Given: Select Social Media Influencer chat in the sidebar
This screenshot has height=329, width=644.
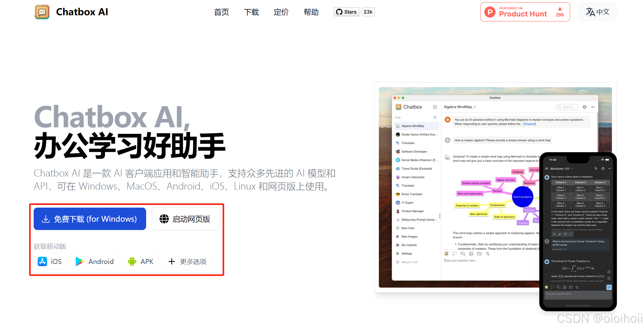Looking at the screenshot, I should point(416,160).
